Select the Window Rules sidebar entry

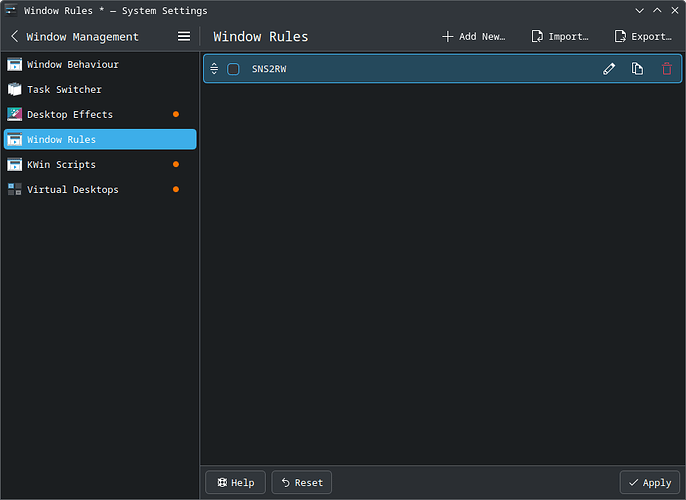pos(100,139)
